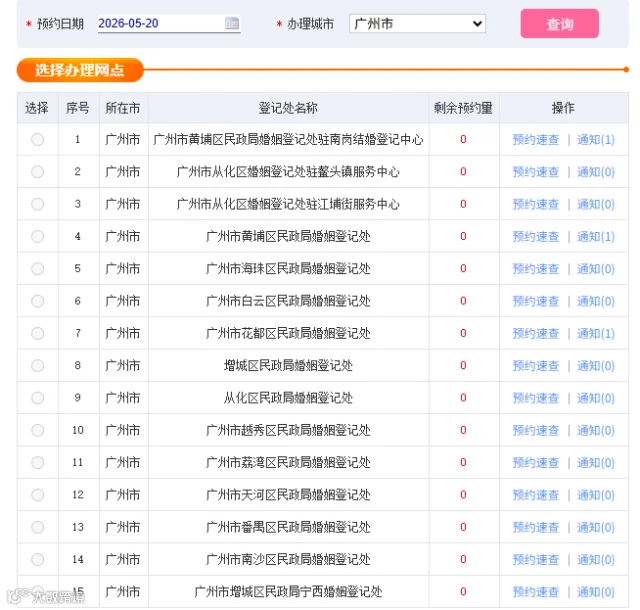Select radio button for row 3 江埔街服务中心
Viewport: 640px width, 610px height.
(x=38, y=204)
